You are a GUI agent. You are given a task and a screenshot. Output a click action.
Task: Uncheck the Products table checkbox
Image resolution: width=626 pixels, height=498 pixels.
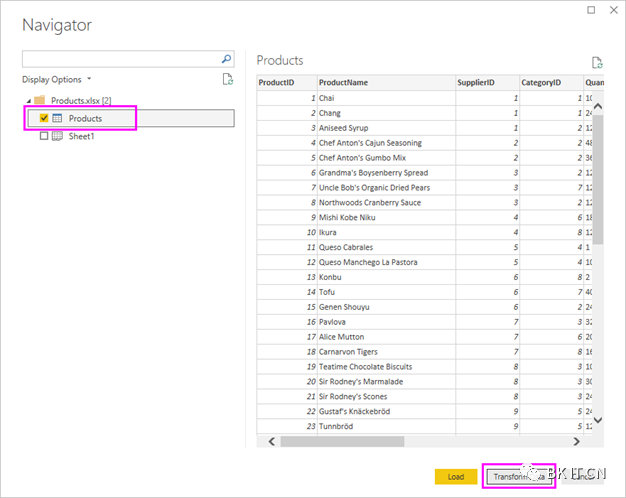[44, 118]
